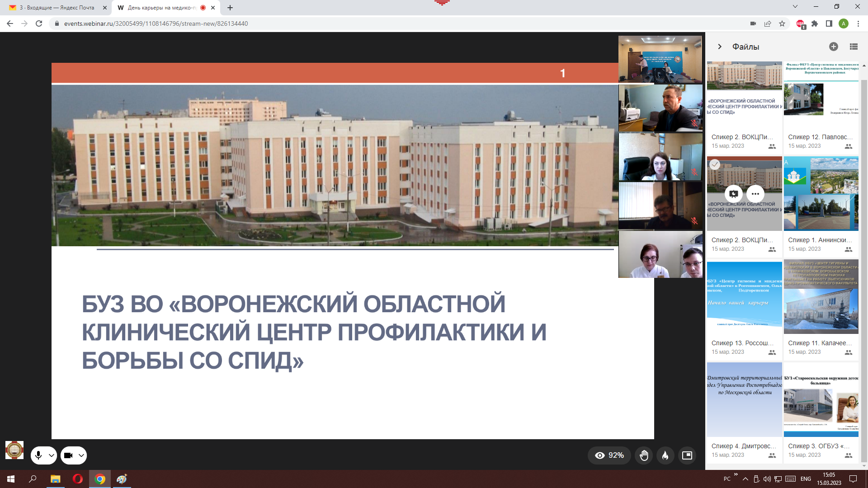Image resolution: width=868 pixels, height=488 pixels.
Task: Open File Explorer from taskbar
Action: [55, 479]
